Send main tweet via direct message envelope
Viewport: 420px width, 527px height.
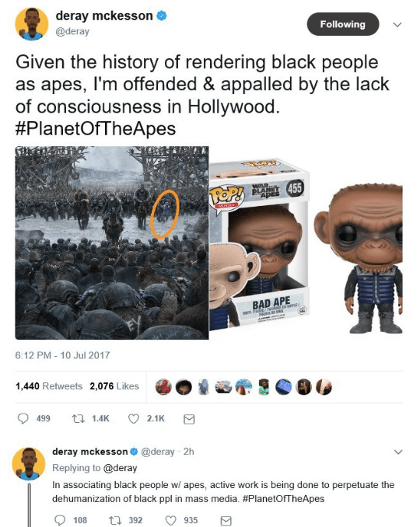click(x=189, y=419)
